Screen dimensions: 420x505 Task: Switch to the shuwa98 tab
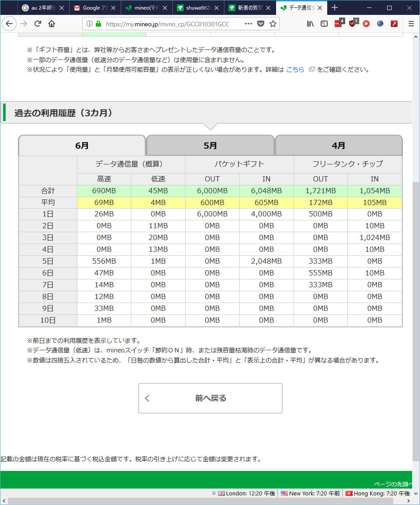pos(198,8)
